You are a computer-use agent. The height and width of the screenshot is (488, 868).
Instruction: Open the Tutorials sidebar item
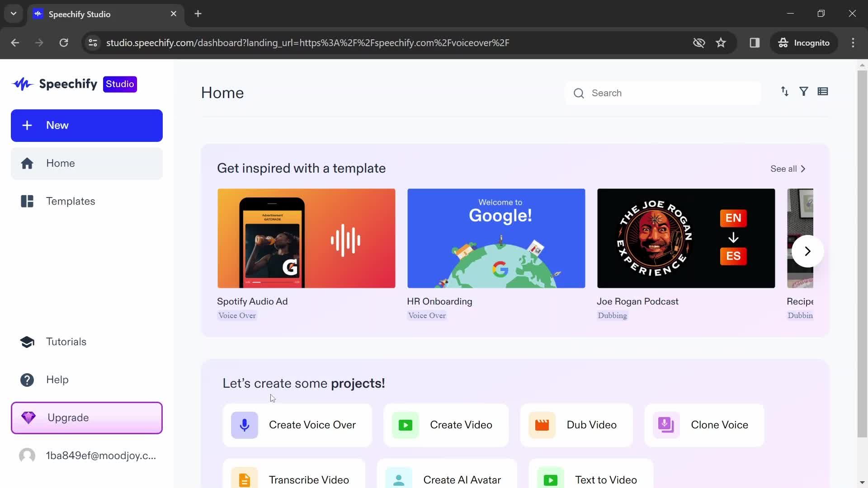point(87,342)
